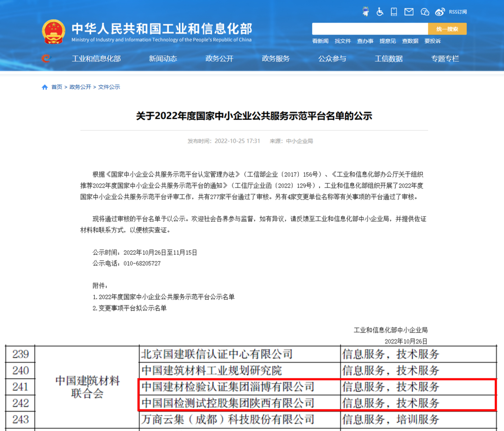Screen dimensions: 504x431
Task: Open the 新闻动态 menu item
Action: tap(163, 59)
